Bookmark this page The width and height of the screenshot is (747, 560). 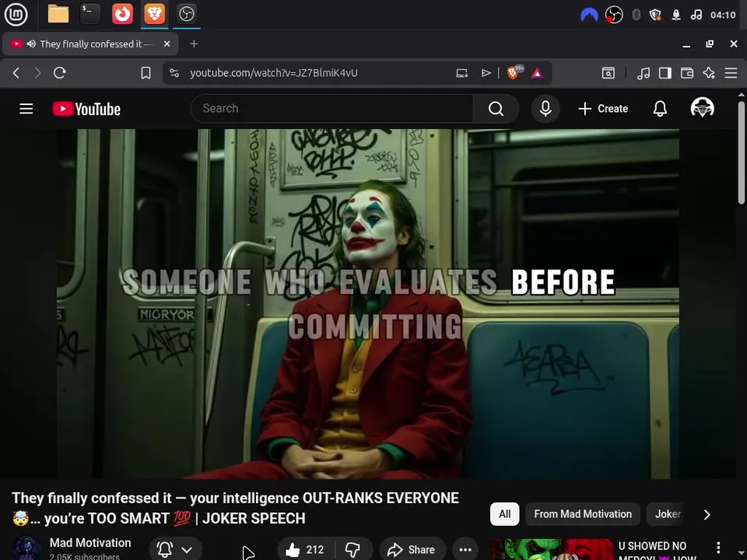[146, 73]
